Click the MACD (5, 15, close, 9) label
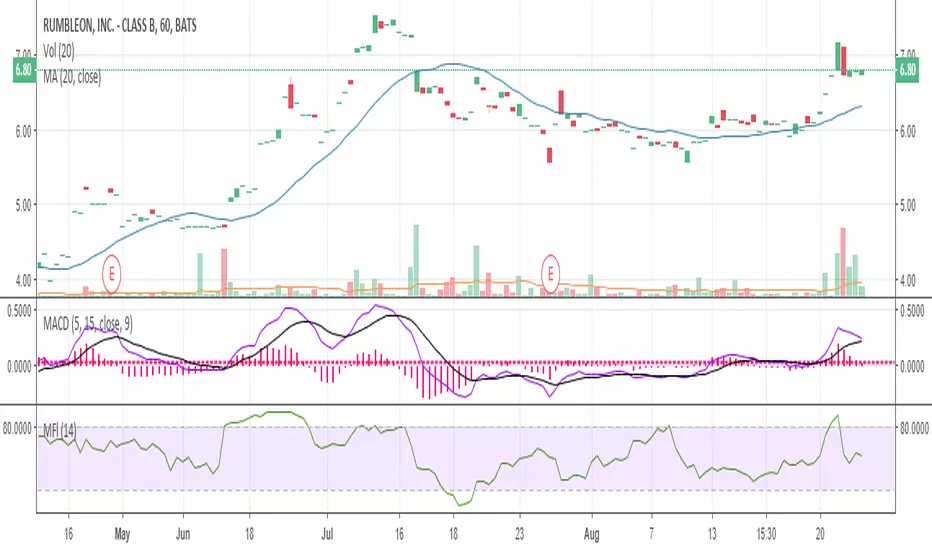932x550 pixels. 88,324
